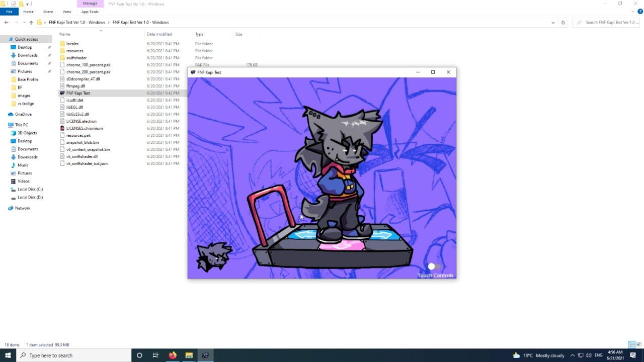This screenshot has height=362, width=644.
Task: Click the Search FNF Kapi Test field
Action: 607,22
